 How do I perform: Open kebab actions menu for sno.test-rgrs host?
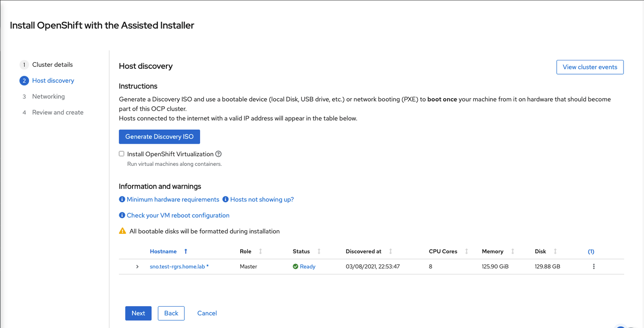coord(594,266)
